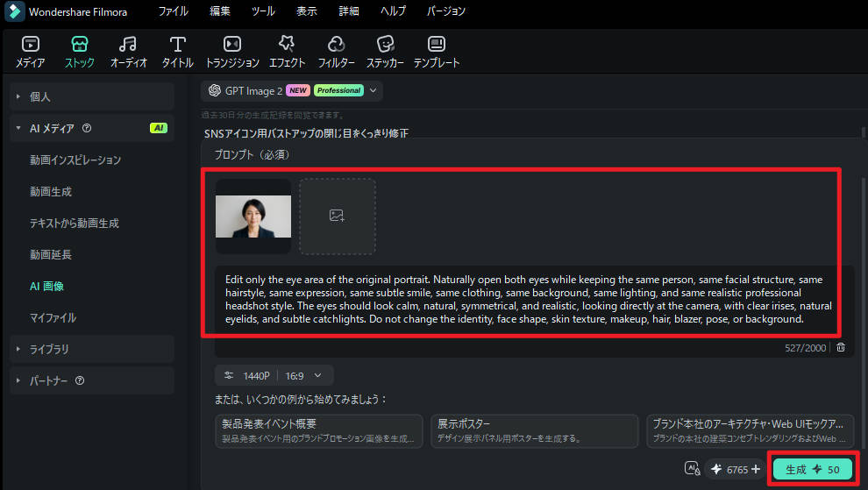This screenshot has height=490, width=868.
Task: Click the SNSアイコン用バストアップ title text
Action: [306, 133]
